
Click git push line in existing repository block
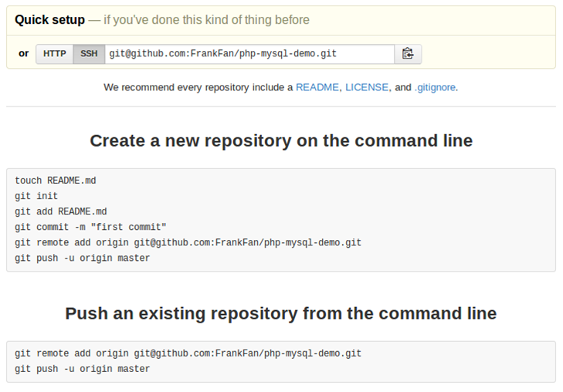(83, 369)
